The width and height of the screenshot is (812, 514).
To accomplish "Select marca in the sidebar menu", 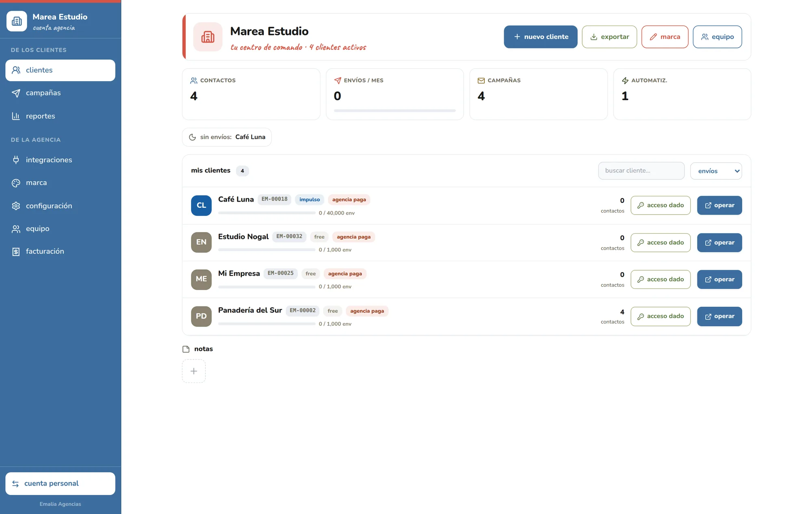I will point(60,183).
